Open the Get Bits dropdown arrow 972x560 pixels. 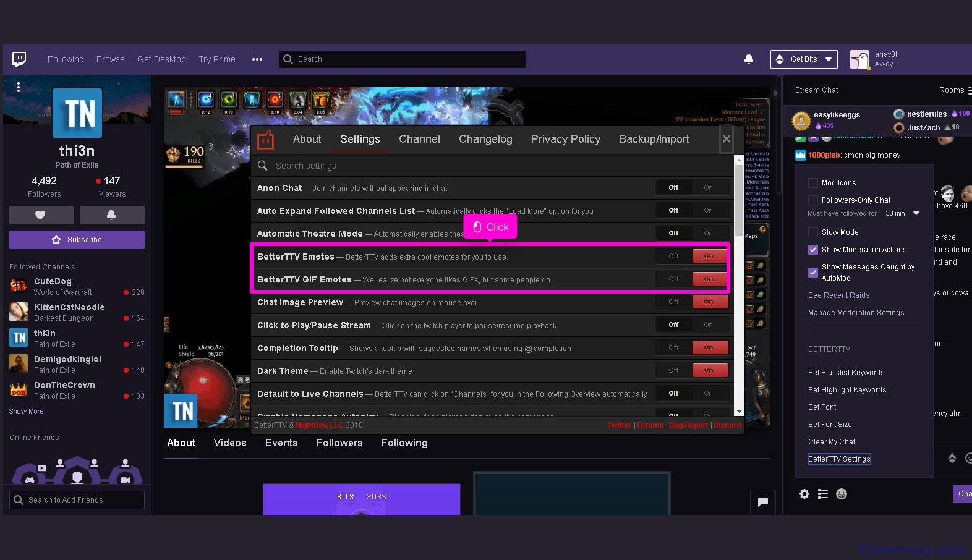pos(829,59)
